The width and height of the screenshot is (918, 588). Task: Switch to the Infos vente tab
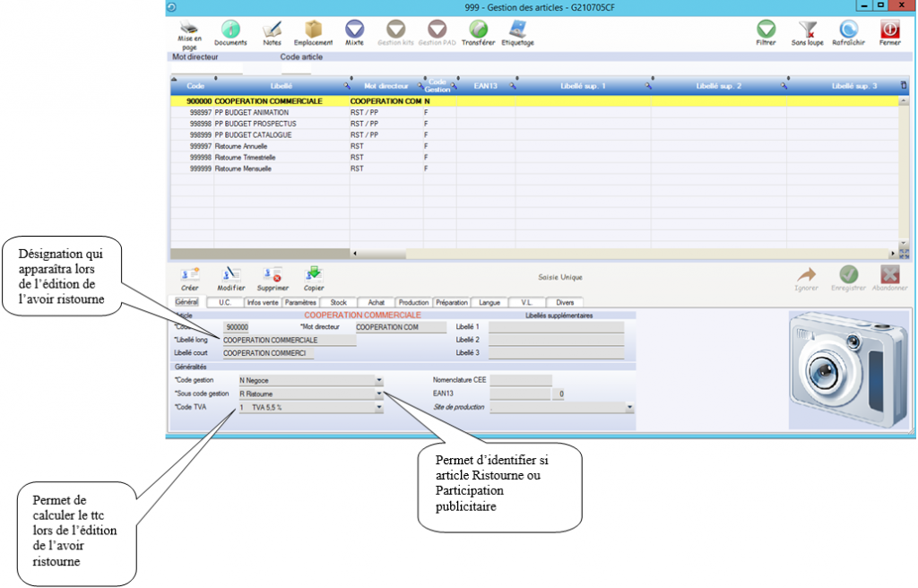click(263, 303)
